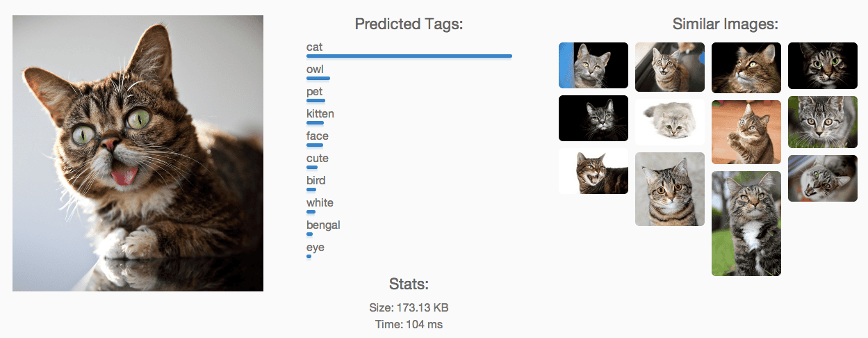Open the 'kitten' predicted tag
868x338 pixels.
[320, 114]
